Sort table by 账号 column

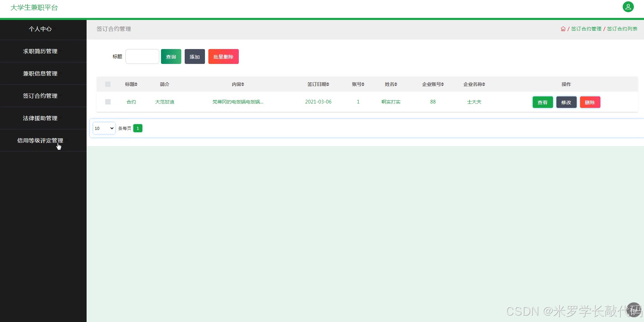(358, 84)
